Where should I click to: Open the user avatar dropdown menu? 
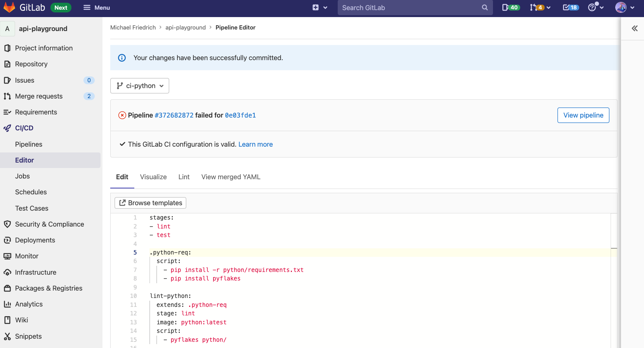(625, 7)
